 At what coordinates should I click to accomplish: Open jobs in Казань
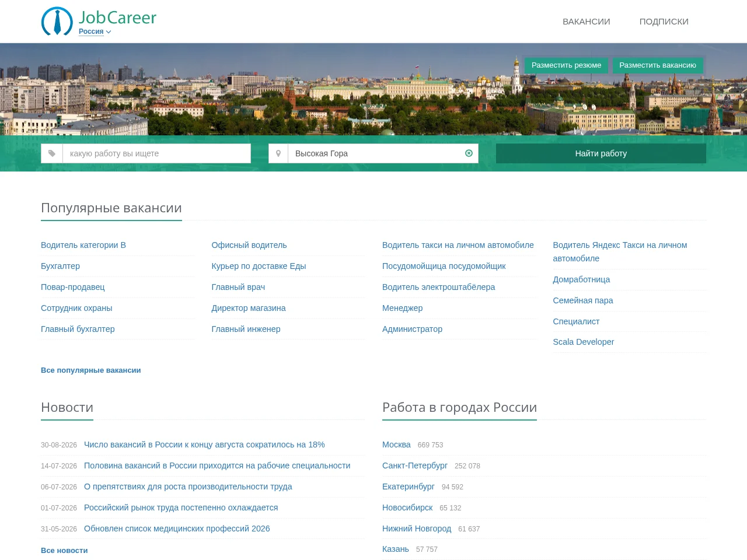pos(396,549)
